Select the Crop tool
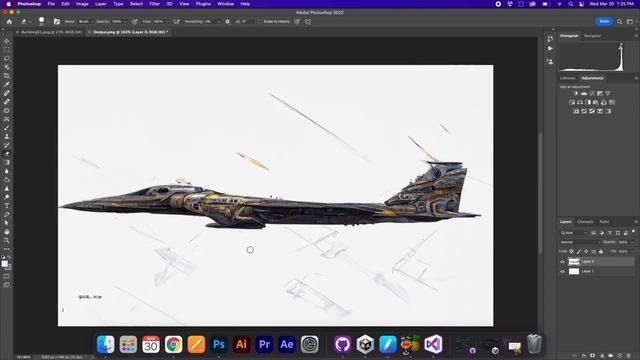The height and width of the screenshot is (360, 640). [7, 76]
